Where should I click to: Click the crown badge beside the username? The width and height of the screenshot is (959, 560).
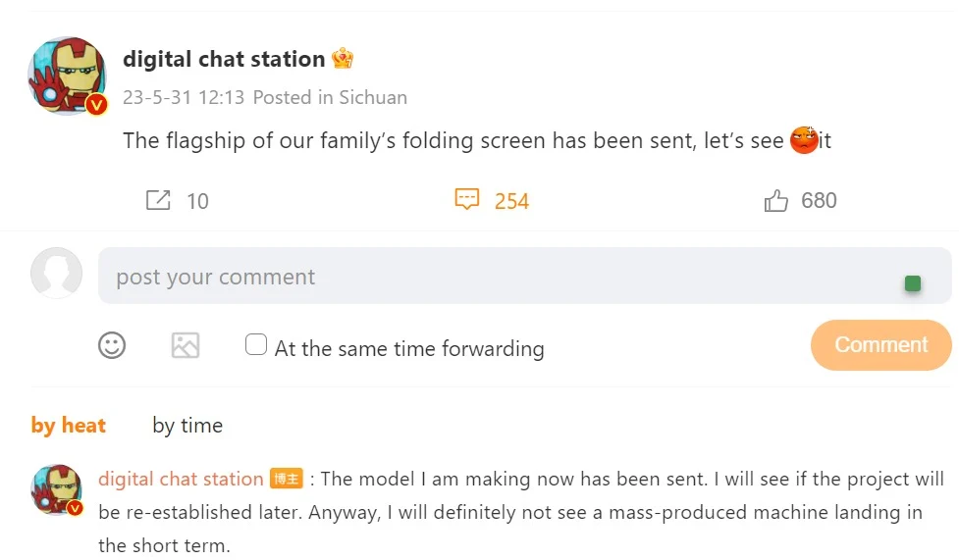click(x=343, y=59)
